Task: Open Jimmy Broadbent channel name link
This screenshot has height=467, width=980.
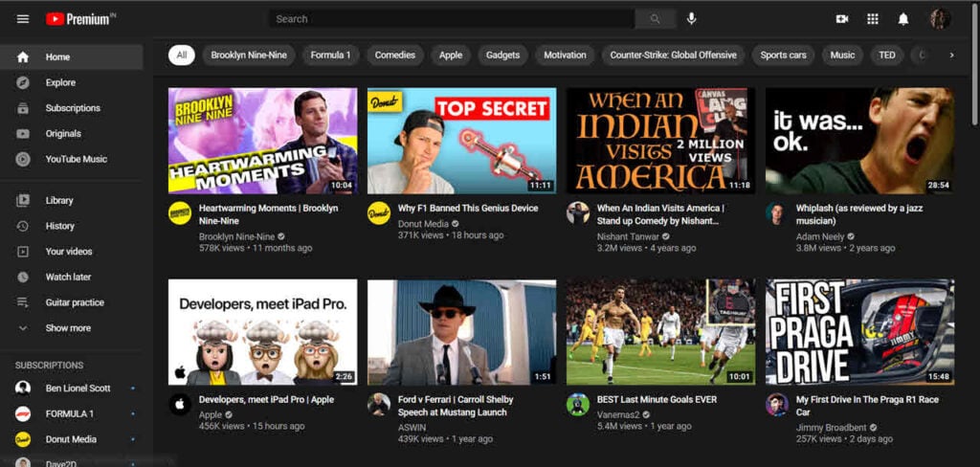Action: (x=832, y=428)
